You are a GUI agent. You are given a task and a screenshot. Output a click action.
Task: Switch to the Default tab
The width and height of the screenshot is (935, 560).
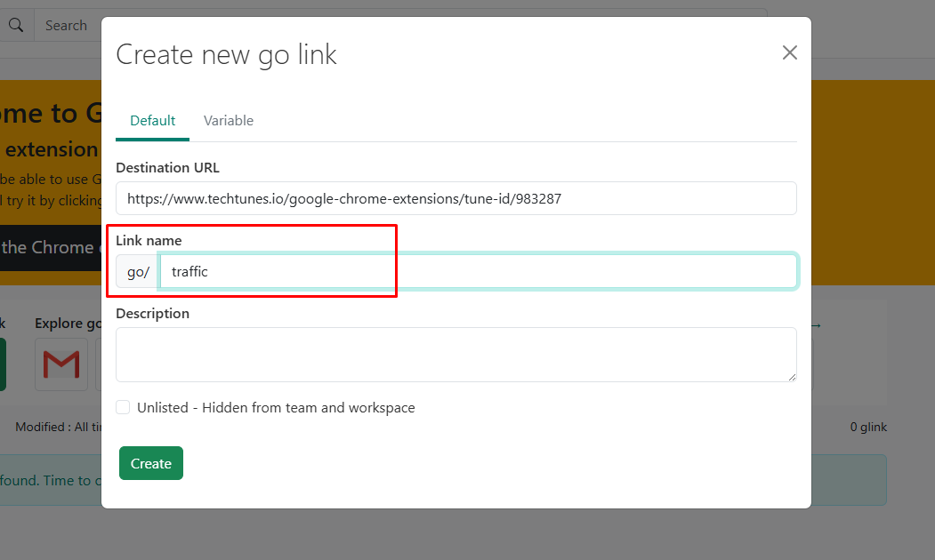153,121
